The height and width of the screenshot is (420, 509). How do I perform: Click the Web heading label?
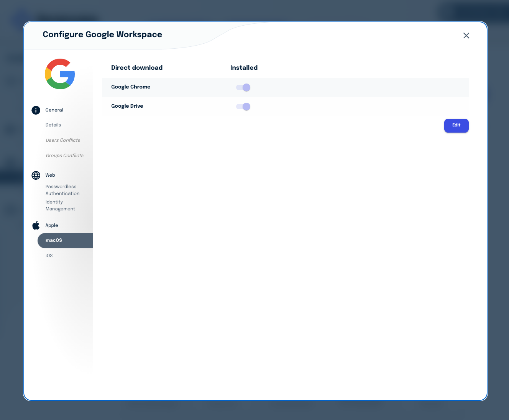tap(50, 175)
